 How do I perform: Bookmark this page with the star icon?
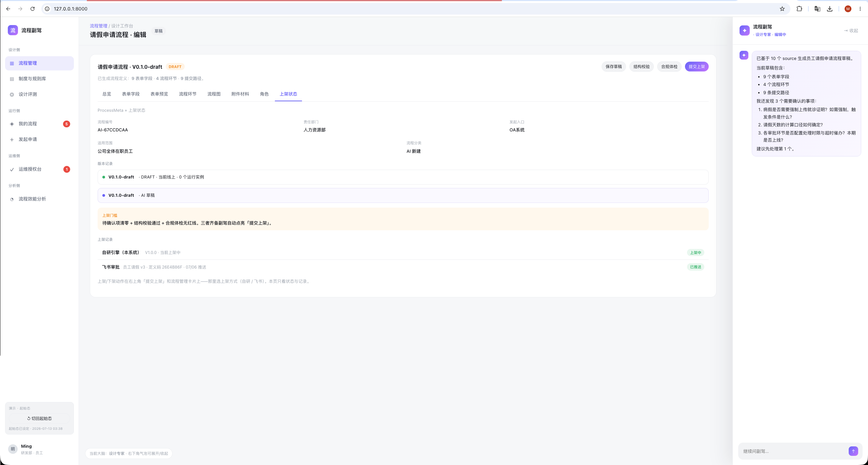pyautogui.click(x=782, y=9)
